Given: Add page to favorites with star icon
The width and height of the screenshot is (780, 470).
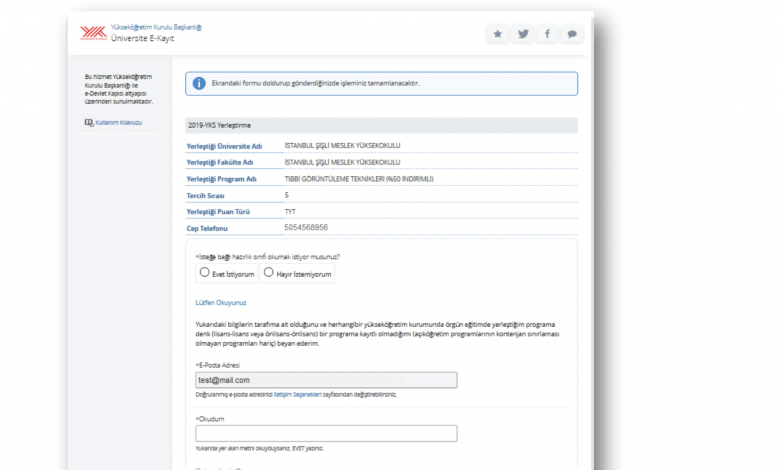Looking at the screenshot, I should (x=497, y=34).
